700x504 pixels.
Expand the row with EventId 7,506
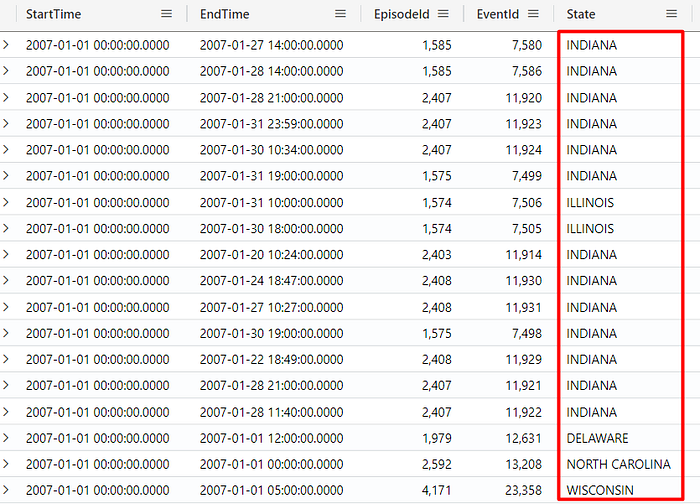[6, 202]
